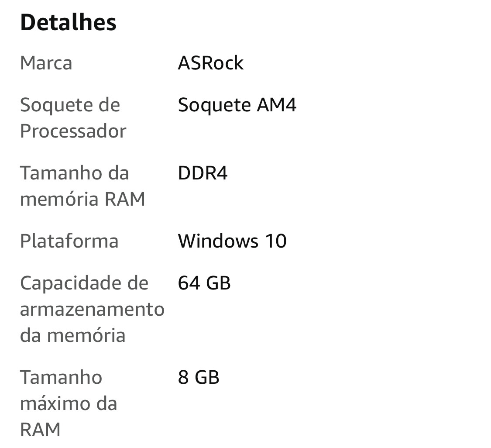Select Tamanho máximo da RAM label
This screenshot has height=448, width=491.
[69, 403]
